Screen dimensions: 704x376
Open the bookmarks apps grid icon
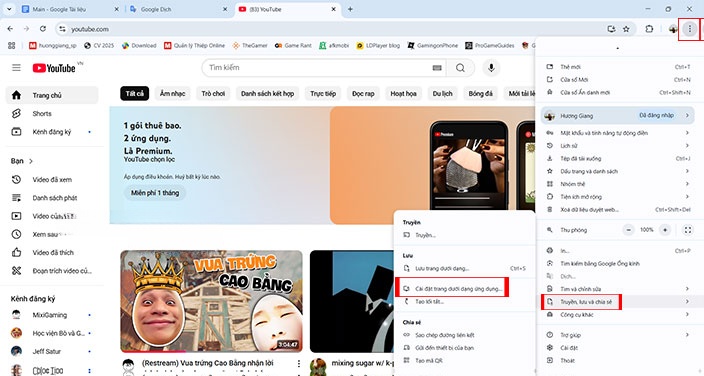click(12, 45)
